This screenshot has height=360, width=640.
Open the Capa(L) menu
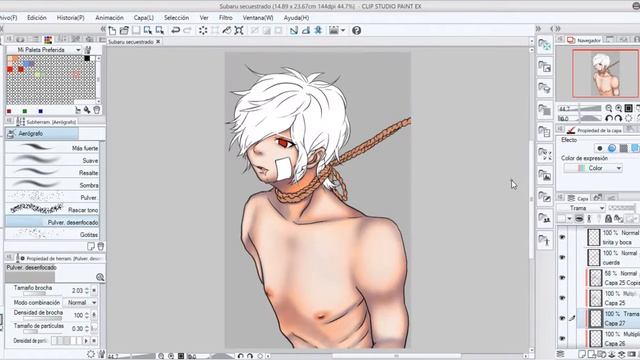click(x=144, y=18)
